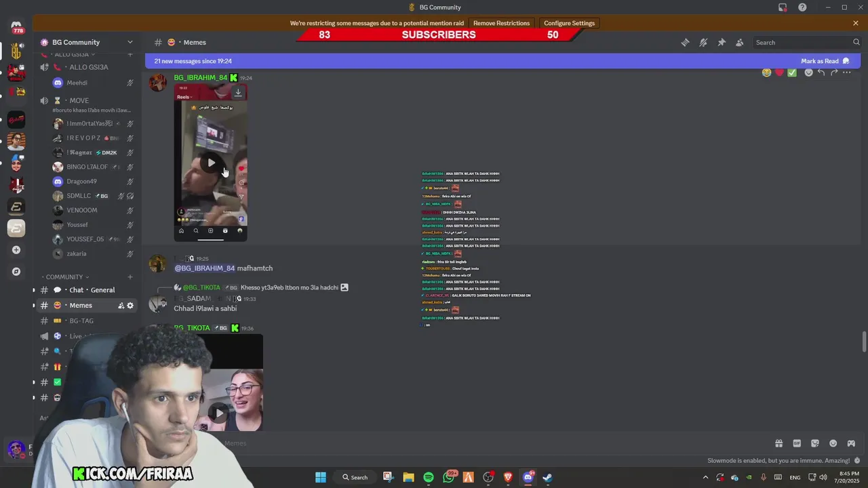Image resolution: width=868 pixels, height=488 pixels.
Task: Open Discord inbox icon in title bar
Action: coord(783,7)
